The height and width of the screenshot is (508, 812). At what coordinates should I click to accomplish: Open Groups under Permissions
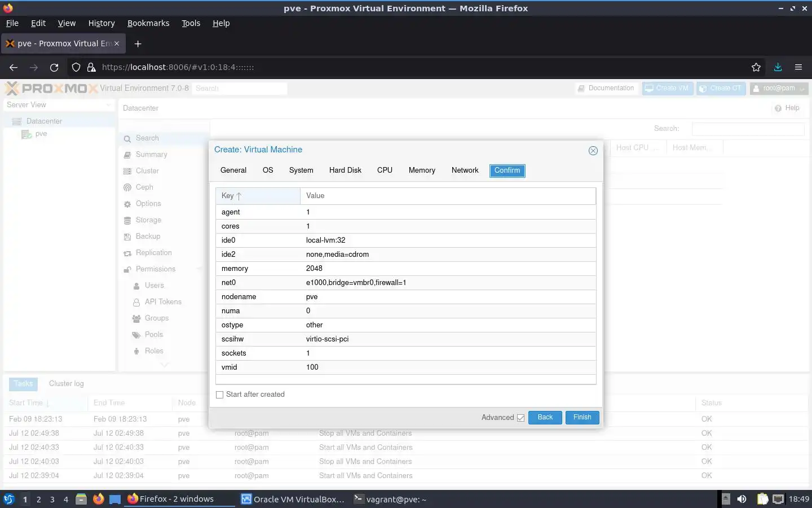click(164, 318)
